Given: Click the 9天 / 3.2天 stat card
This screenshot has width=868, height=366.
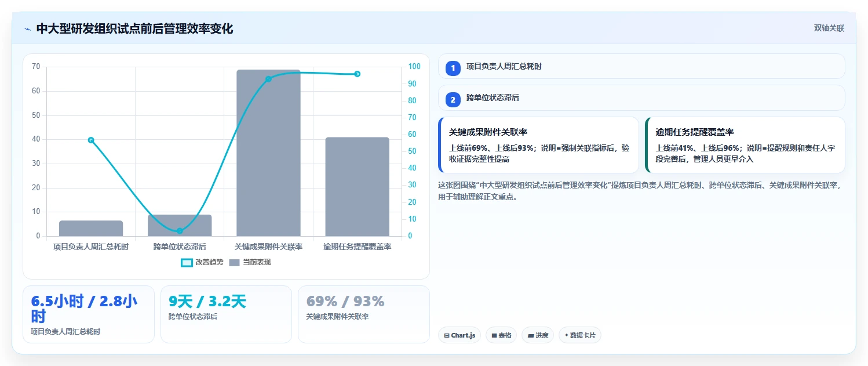Looking at the screenshot, I should (x=226, y=314).
